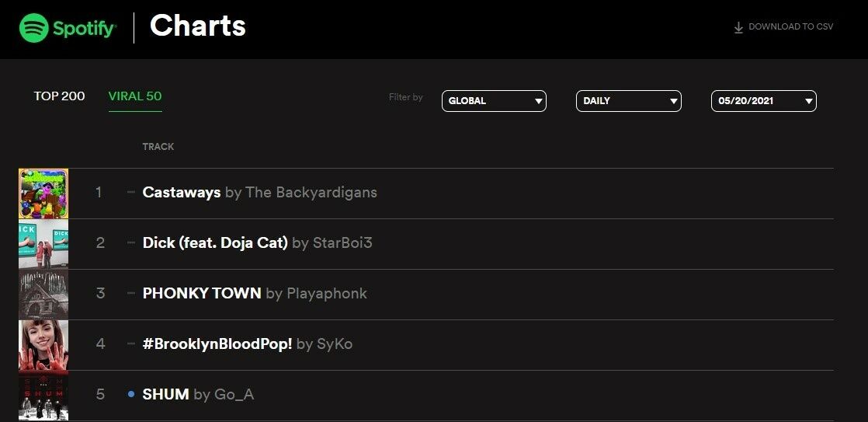Click the DOWNLOAD TO CSV link
Viewport: 868px width, 422px height.
click(790, 26)
